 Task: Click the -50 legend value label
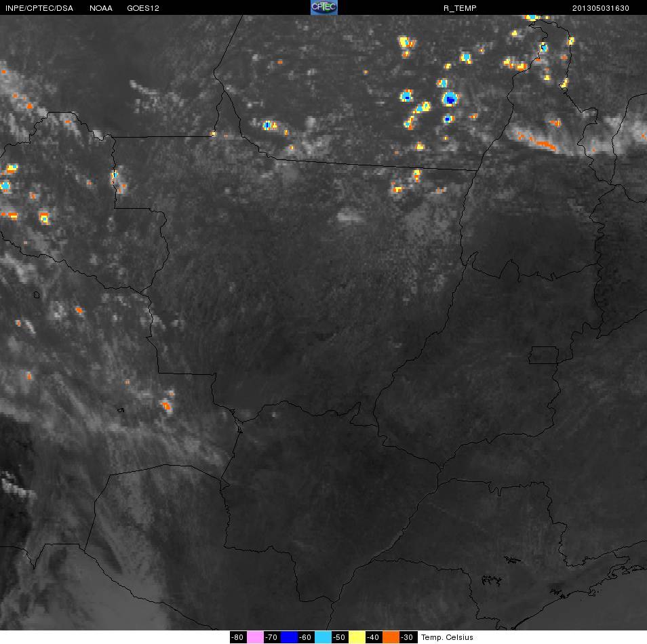coord(339,637)
